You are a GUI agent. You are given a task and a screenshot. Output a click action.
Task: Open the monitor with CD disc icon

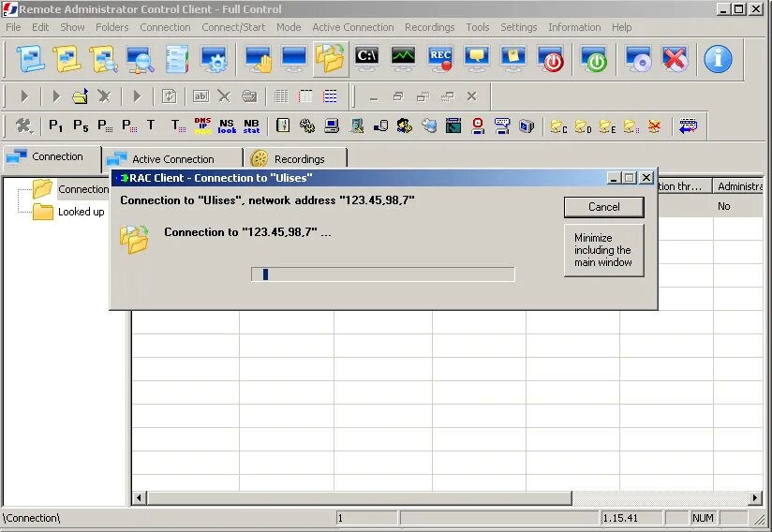pos(638,59)
